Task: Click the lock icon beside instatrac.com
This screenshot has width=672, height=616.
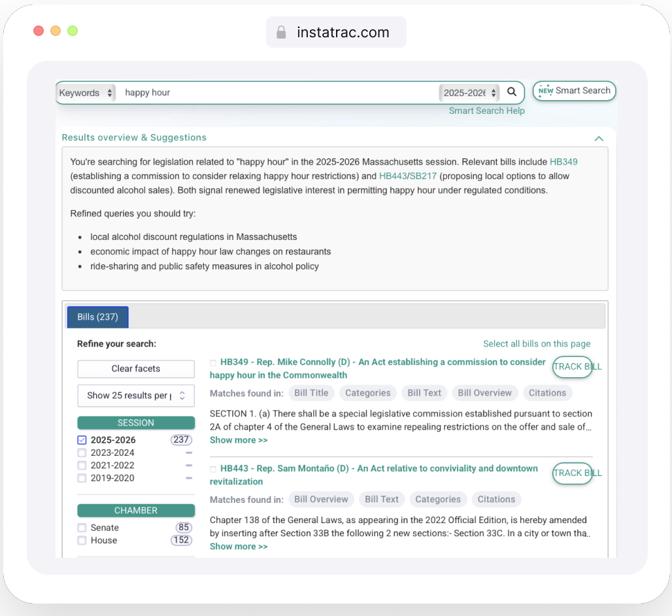Action: click(x=281, y=32)
